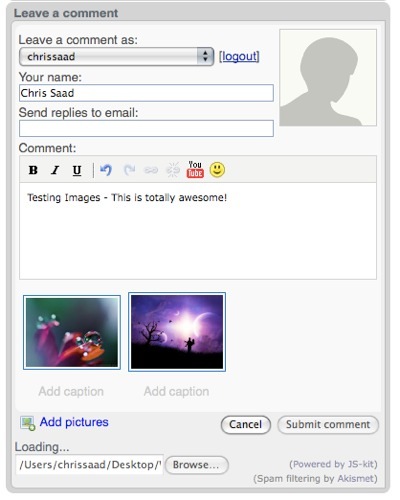The width and height of the screenshot is (400, 500).
Task: Toggle bold formatting in comment toolbar
Action: (x=33, y=170)
